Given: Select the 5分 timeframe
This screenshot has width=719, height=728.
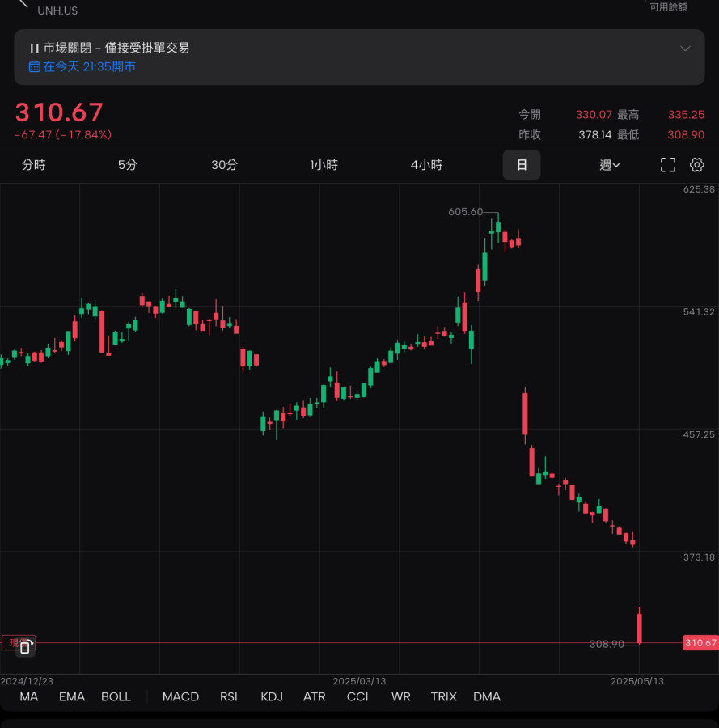Looking at the screenshot, I should (127, 165).
